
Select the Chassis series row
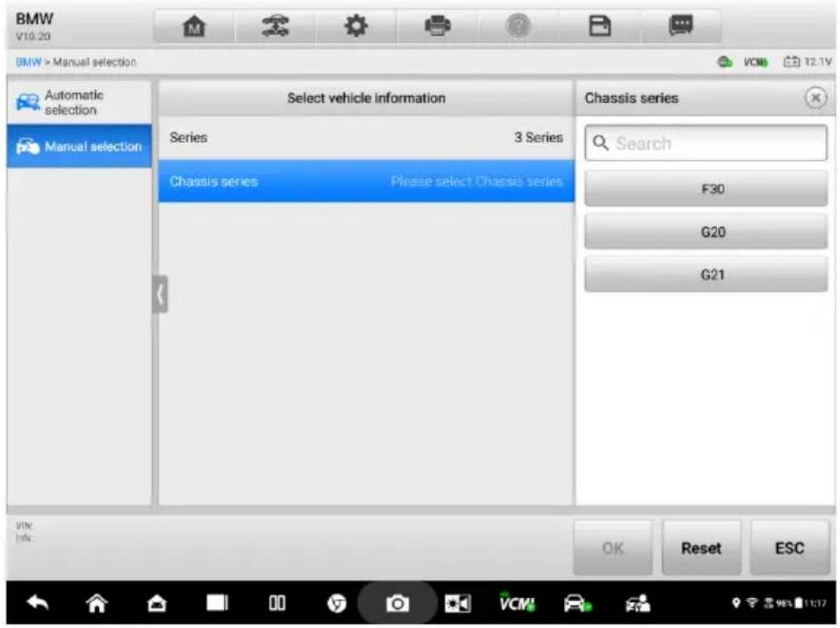[x=366, y=181]
